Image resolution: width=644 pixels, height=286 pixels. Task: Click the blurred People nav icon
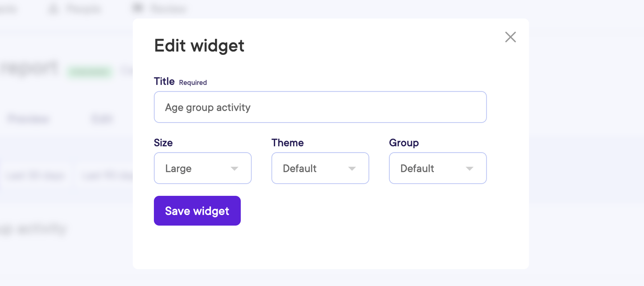pyautogui.click(x=54, y=8)
